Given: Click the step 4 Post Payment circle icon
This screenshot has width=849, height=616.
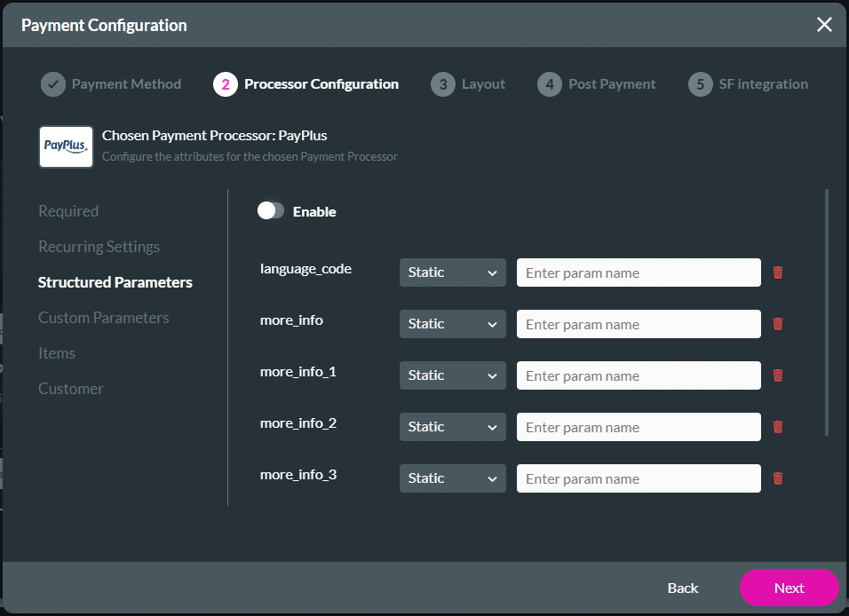Looking at the screenshot, I should [x=549, y=84].
